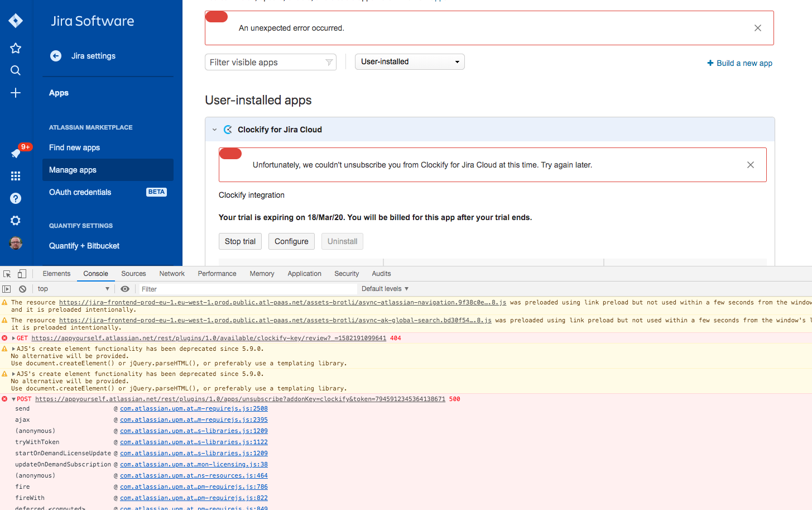Open pm-requirejs.js:786 link for fire
Image resolution: width=812 pixels, height=510 pixels.
point(194,487)
